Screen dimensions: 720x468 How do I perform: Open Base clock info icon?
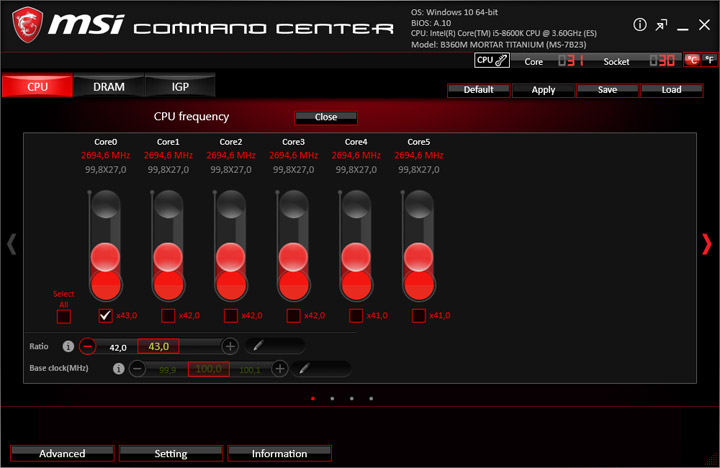click(x=118, y=368)
